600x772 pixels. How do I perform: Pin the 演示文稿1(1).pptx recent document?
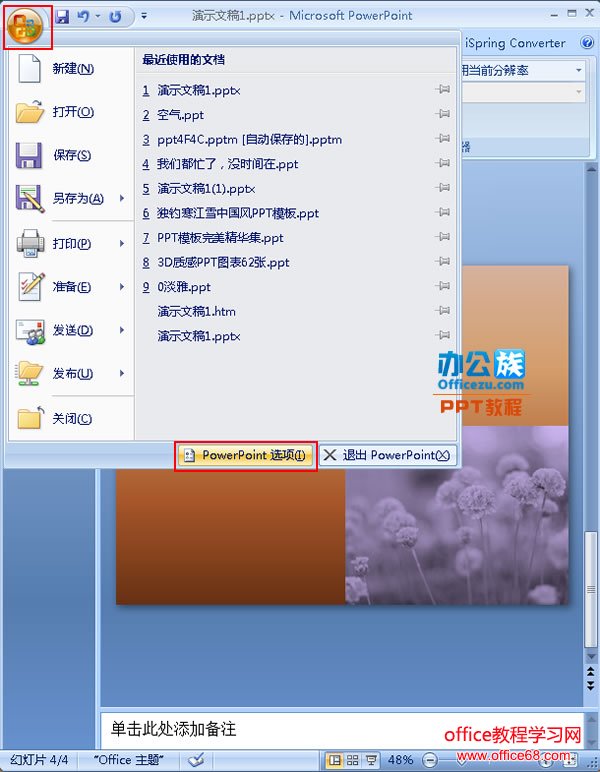[x=442, y=188]
